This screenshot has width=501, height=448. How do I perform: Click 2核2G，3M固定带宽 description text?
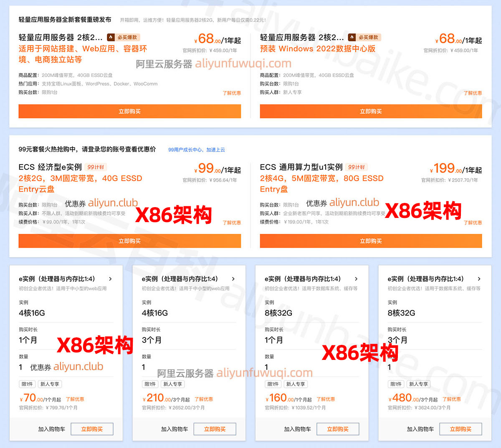[x=80, y=184]
